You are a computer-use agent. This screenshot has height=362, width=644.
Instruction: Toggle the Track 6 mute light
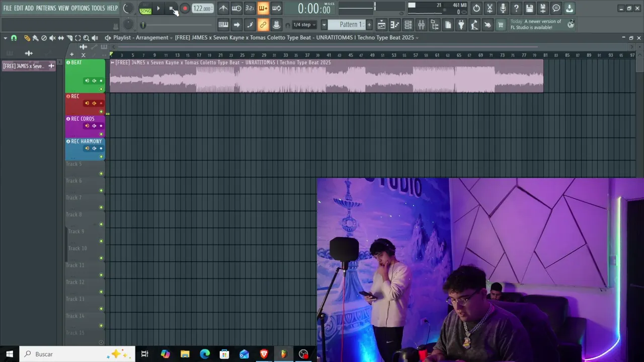[101, 191]
